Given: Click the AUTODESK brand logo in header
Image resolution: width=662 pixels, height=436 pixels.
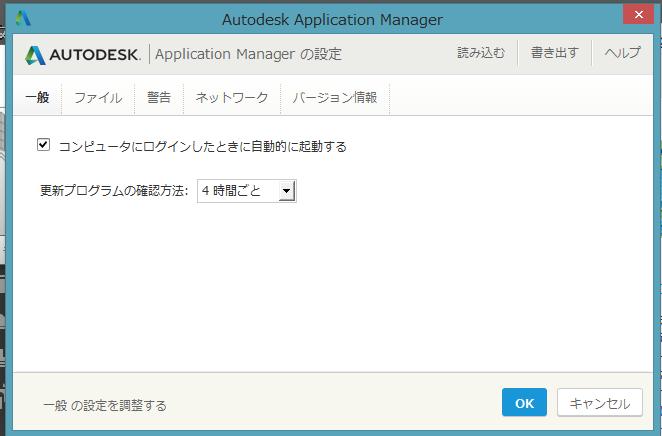Looking at the screenshot, I should [x=82, y=54].
